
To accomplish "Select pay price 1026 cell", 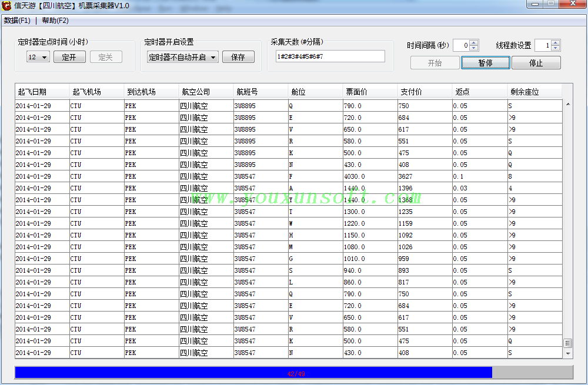I will pyautogui.click(x=425, y=247).
